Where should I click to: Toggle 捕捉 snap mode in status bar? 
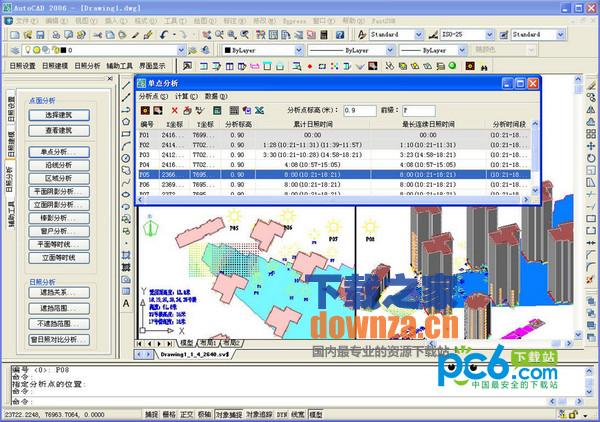pos(151,413)
